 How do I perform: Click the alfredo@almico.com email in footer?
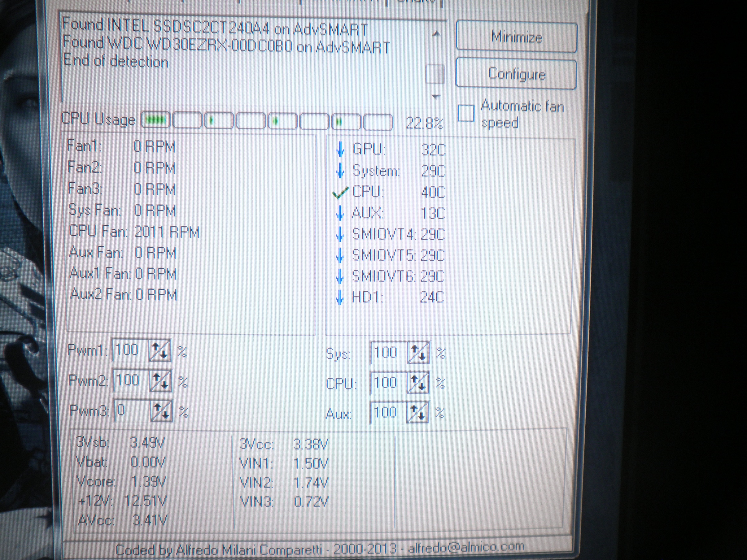(466, 547)
